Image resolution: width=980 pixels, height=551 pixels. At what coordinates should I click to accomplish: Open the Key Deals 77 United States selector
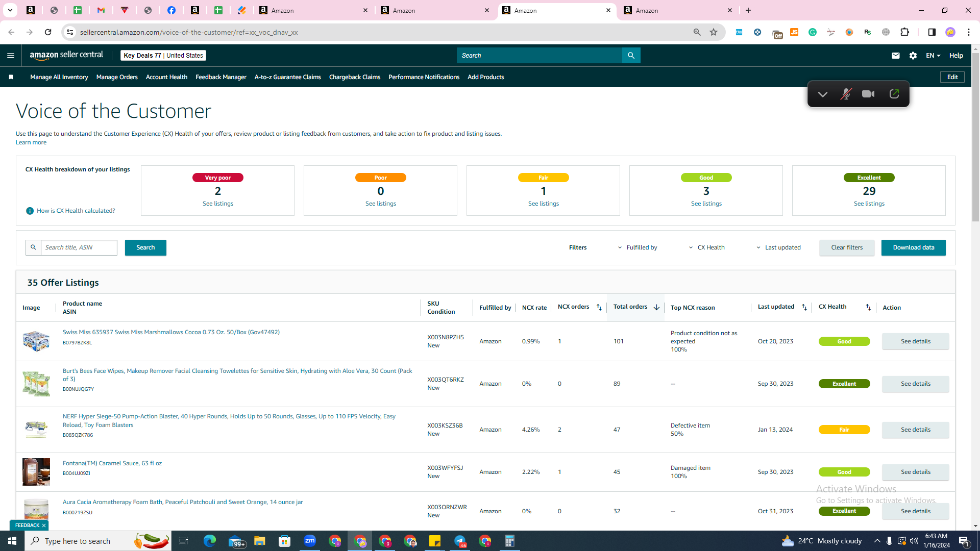pos(163,56)
